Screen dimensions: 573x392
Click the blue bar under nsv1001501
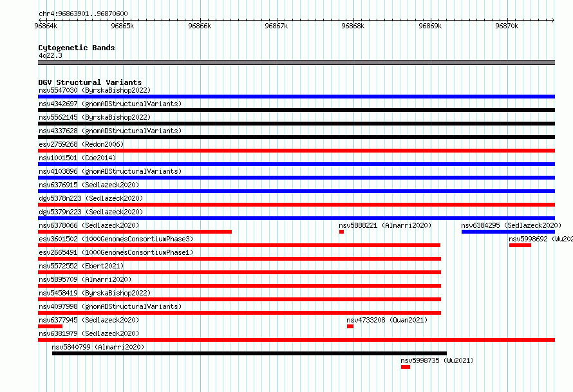point(296,164)
